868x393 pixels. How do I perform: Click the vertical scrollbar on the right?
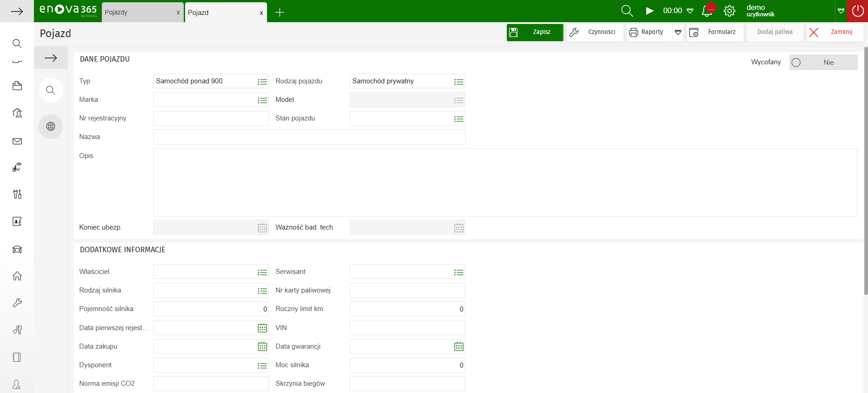(866, 172)
